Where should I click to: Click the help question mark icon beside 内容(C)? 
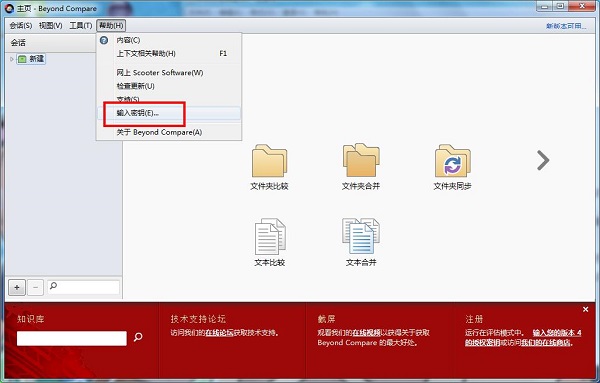(x=104, y=40)
